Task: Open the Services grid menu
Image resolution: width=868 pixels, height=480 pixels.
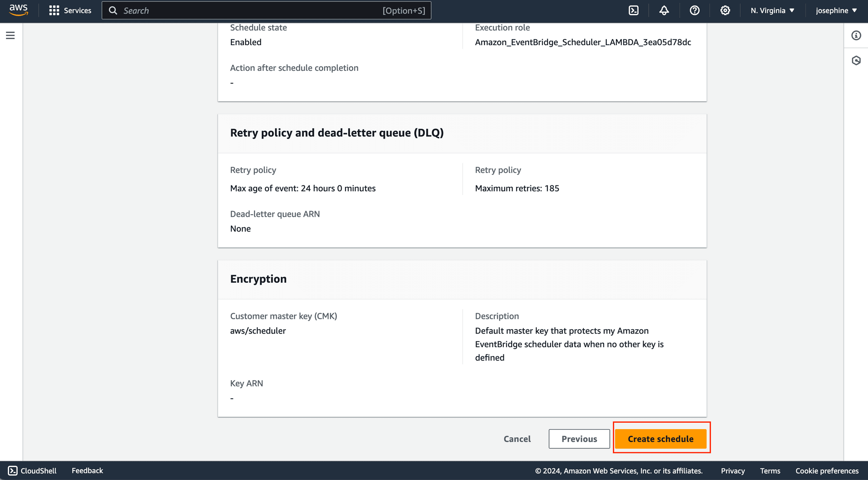Action: pos(54,10)
